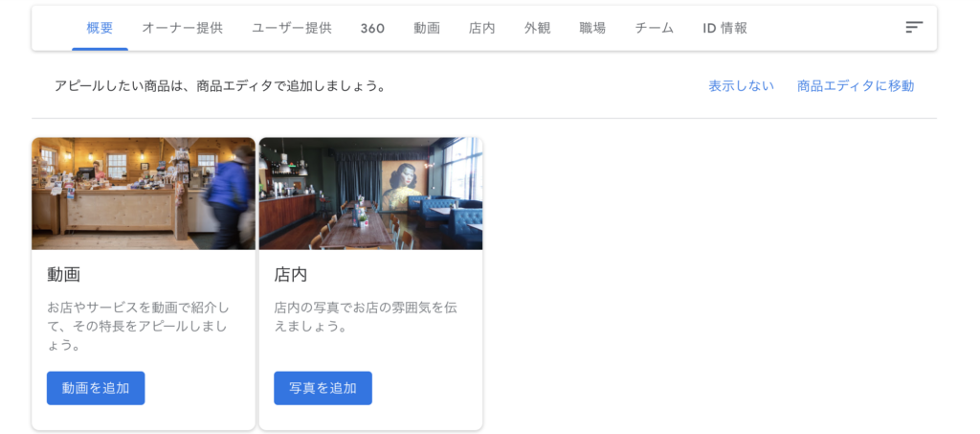Click description お店やサービスを動画で紹介して
Image resolution: width=980 pixels, height=434 pixels.
point(138,327)
